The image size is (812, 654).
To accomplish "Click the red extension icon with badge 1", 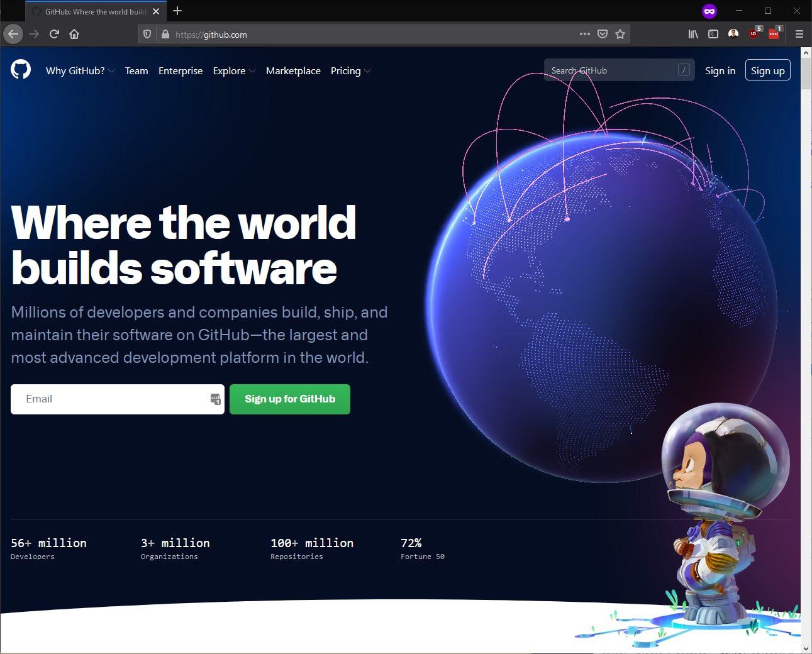I will coord(774,34).
